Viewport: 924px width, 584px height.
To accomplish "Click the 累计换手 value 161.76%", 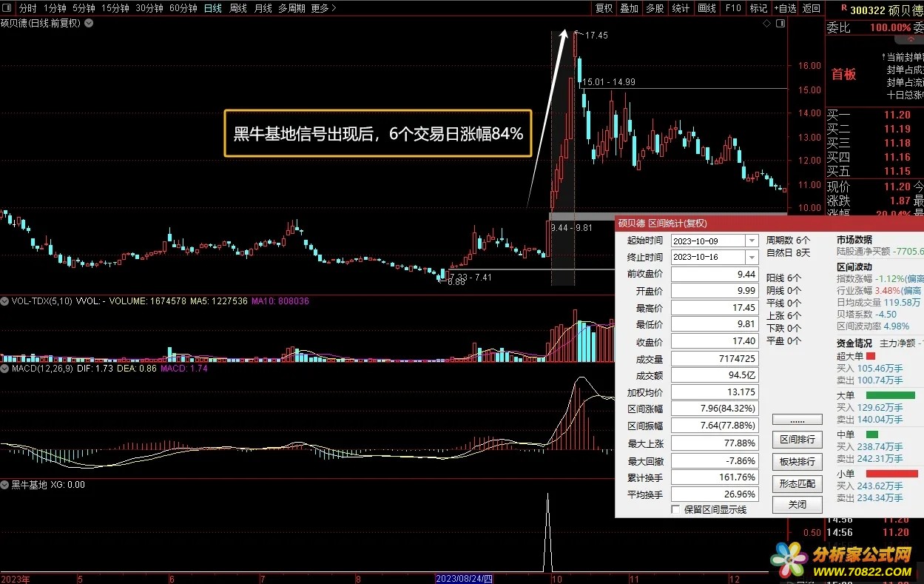I will 715,477.
